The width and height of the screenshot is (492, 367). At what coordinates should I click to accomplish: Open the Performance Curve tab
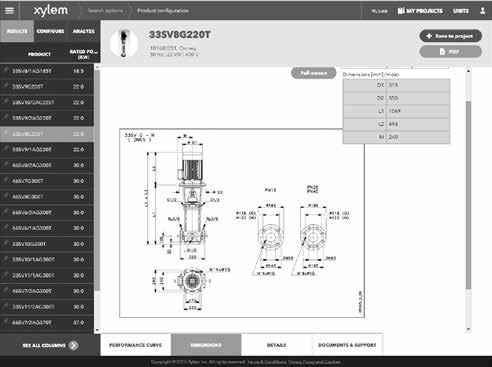click(136, 345)
